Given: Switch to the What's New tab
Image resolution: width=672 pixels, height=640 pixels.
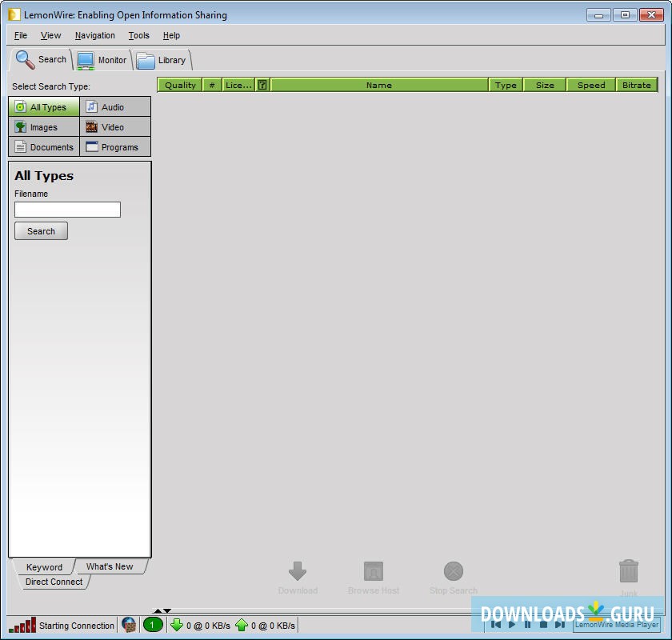Looking at the screenshot, I should (110, 566).
